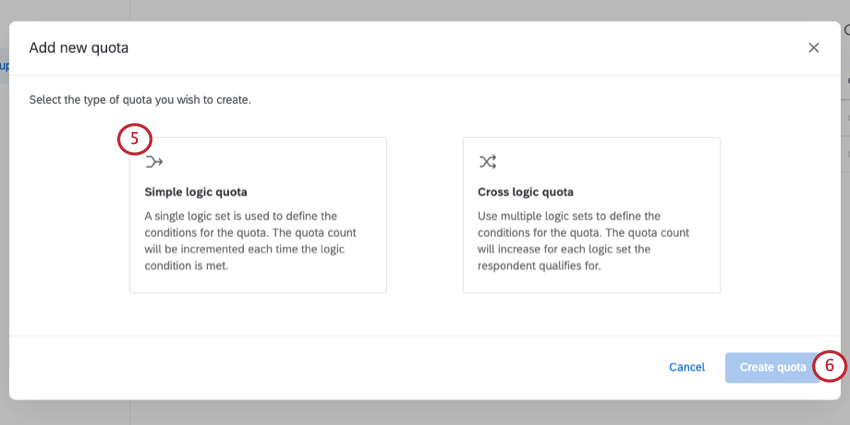850x425 pixels.
Task: Click the blue highlighted item behind dialog's left edge
Action: tap(4, 66)
